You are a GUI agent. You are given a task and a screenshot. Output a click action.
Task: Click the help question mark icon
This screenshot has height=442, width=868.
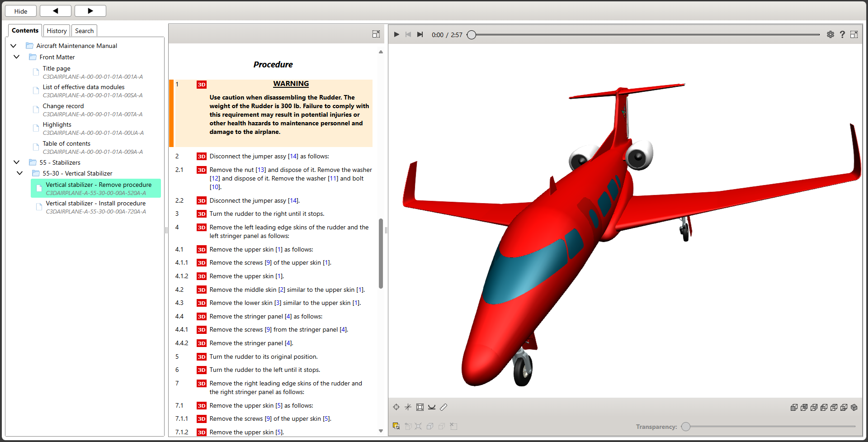pyautogui.click(x=842, y=34)
